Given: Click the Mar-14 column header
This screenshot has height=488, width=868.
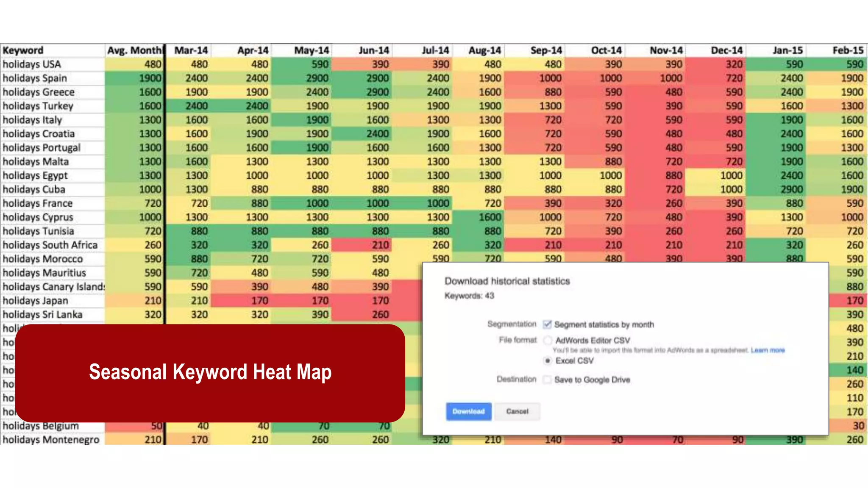Looking at the screenshot, I should coord(189,50).
